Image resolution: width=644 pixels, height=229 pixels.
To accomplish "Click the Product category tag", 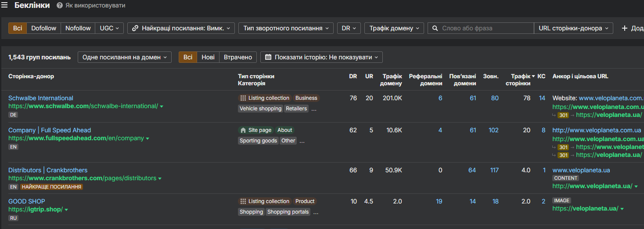I will click(305, 201).
